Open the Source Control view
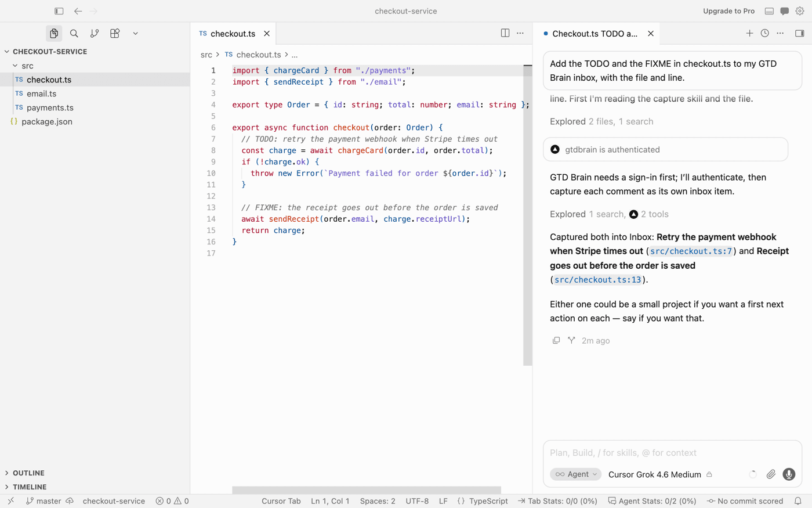Screen dimensions: 812x508 point(95,34)
